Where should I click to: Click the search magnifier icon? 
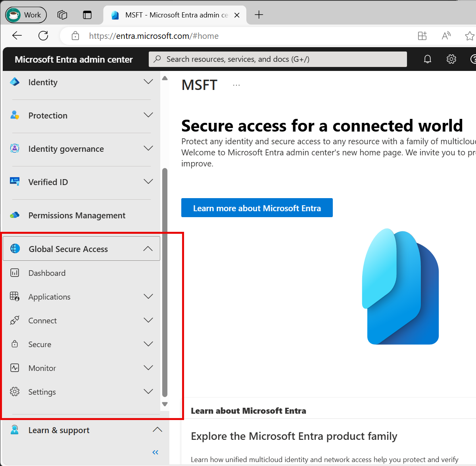click(x=157, y=59)
